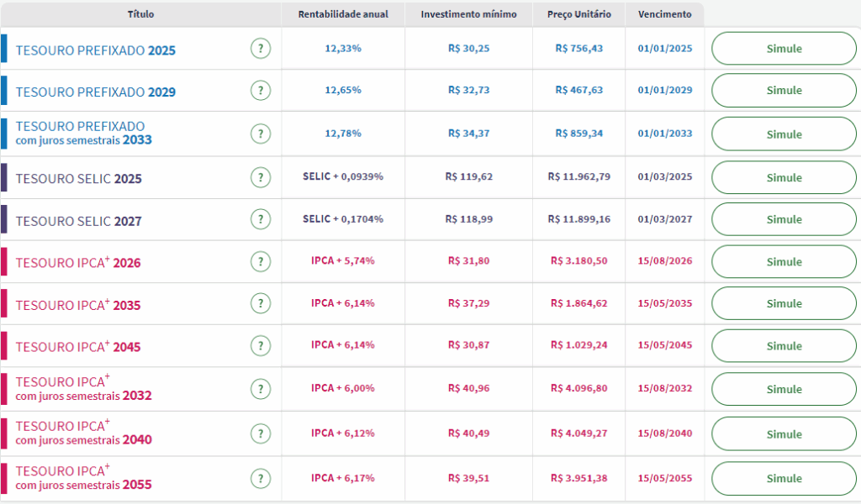Image resolution: width=861 pixels, height=504 pixels.
Task: Click the Rentabilidade anual column header
Action: tap(343, 14)
